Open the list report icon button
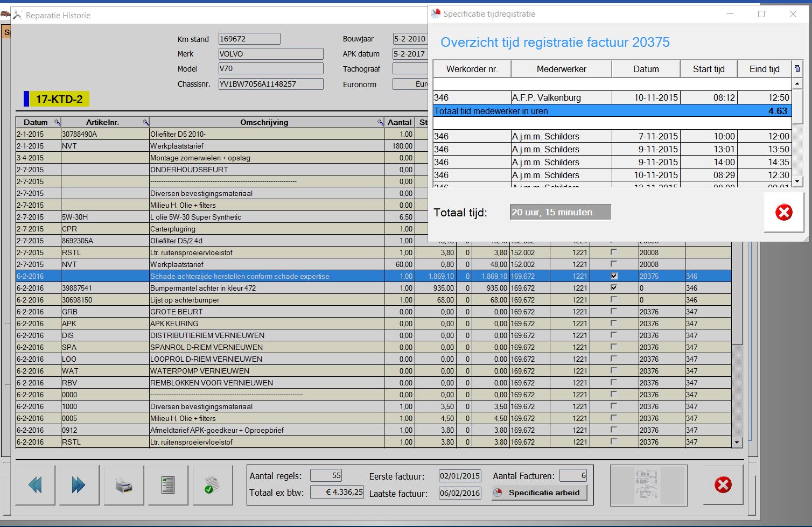The width and height of the screenshot is (812, 527). (169, 485)
